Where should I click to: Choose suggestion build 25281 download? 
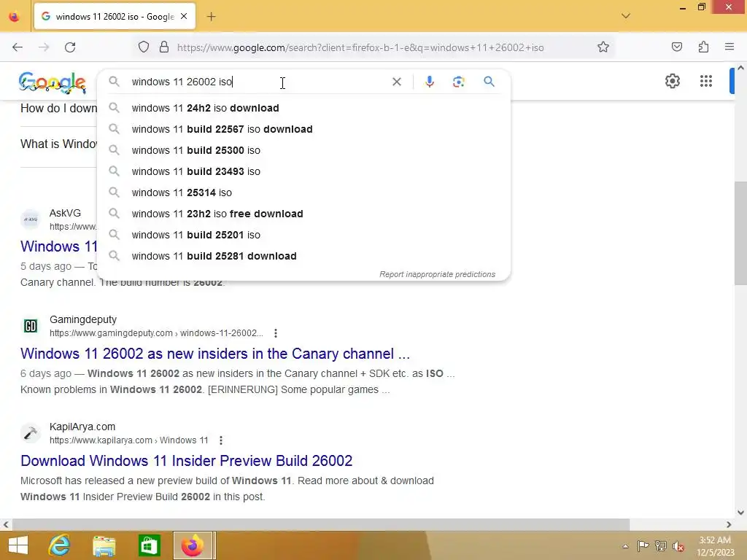click(303, 256)
